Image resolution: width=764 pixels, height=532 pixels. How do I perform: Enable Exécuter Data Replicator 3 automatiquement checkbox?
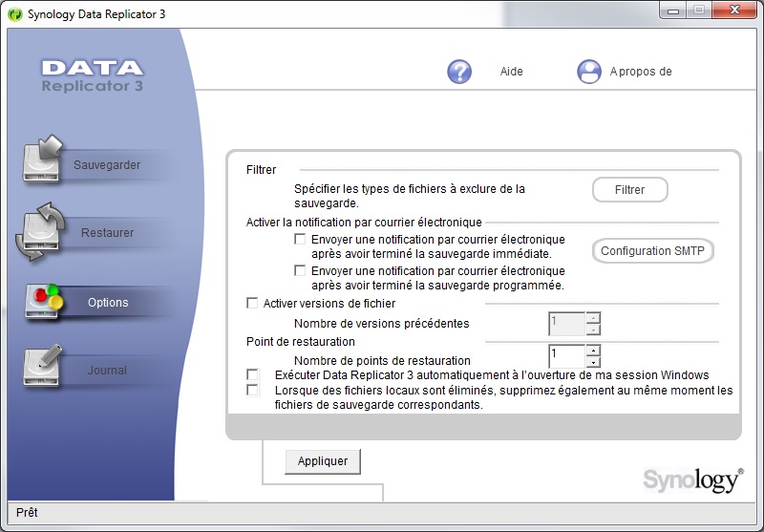click(252, 374)
